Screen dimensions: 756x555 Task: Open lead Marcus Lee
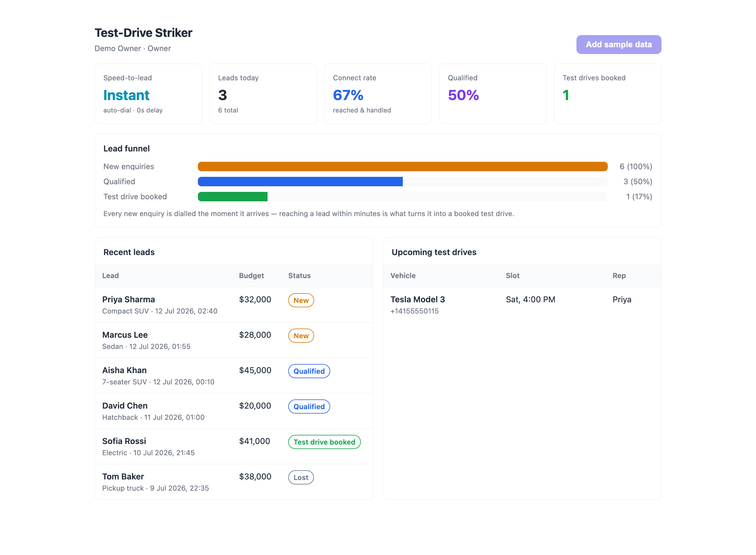point(234,340)
